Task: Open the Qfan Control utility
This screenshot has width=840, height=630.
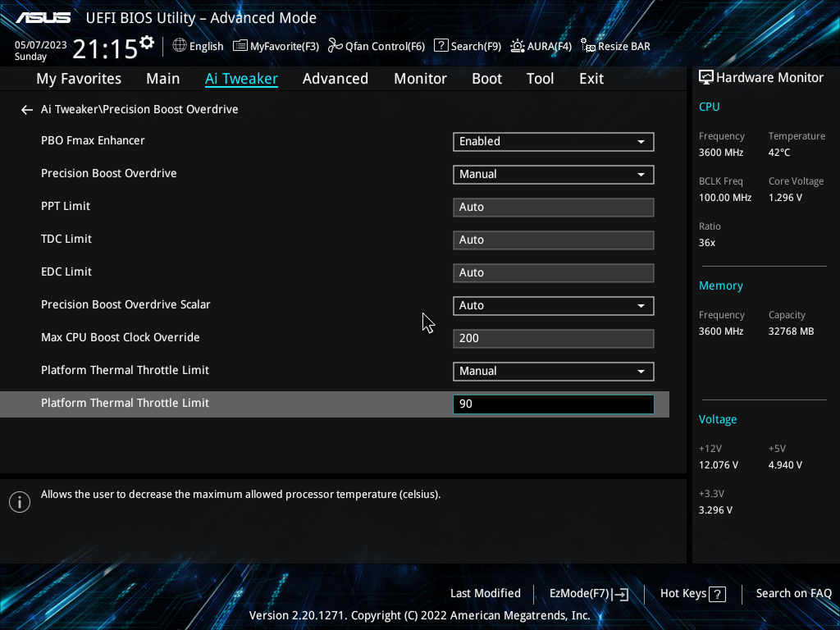Action: 376,46
